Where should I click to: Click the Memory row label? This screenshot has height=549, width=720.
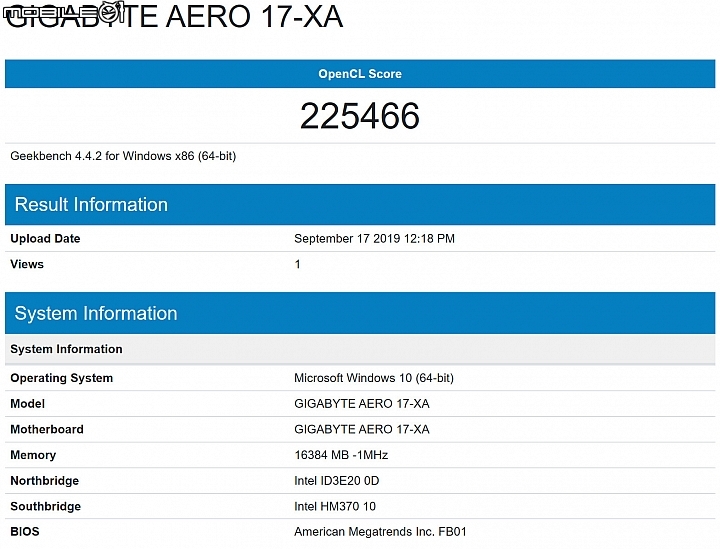coord(33,455)
